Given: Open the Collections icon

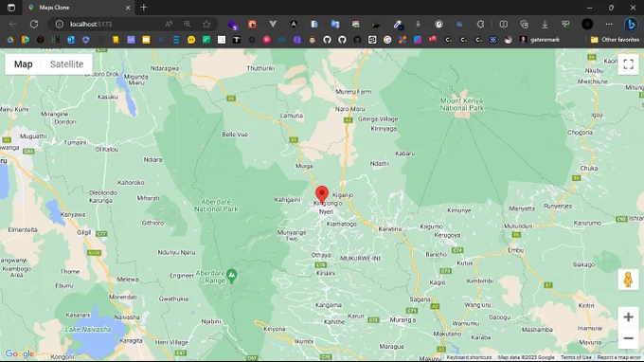Looking at the screenshot, I should point(524,25).
